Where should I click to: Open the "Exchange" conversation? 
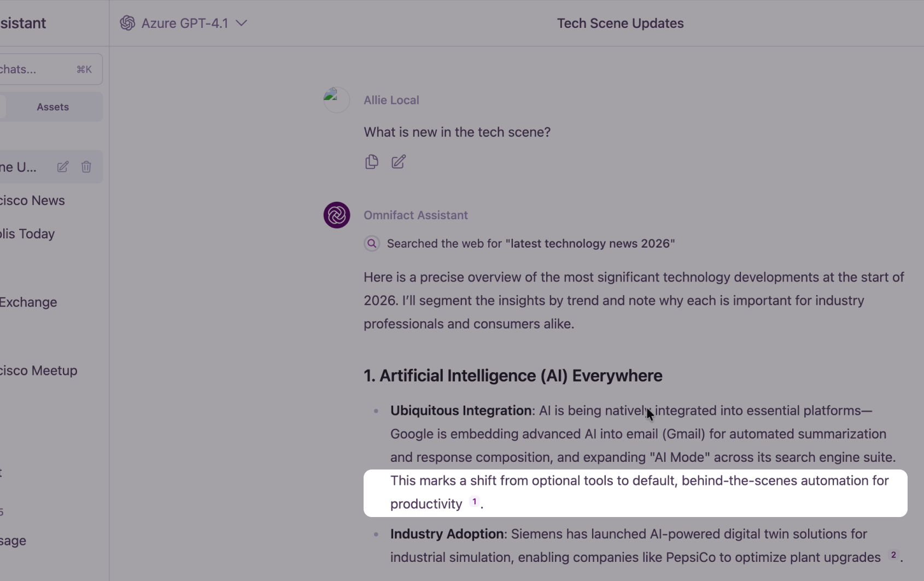coord(28,302)
